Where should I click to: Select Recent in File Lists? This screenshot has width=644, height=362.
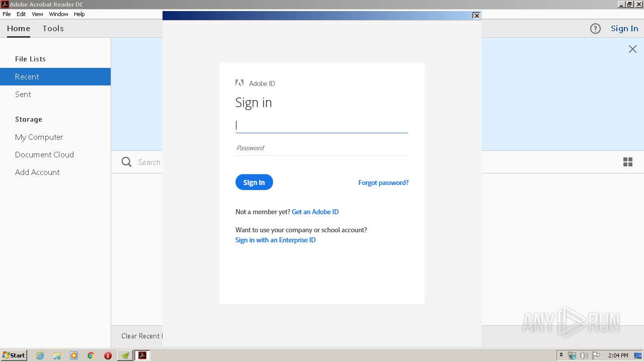(55, 76)
